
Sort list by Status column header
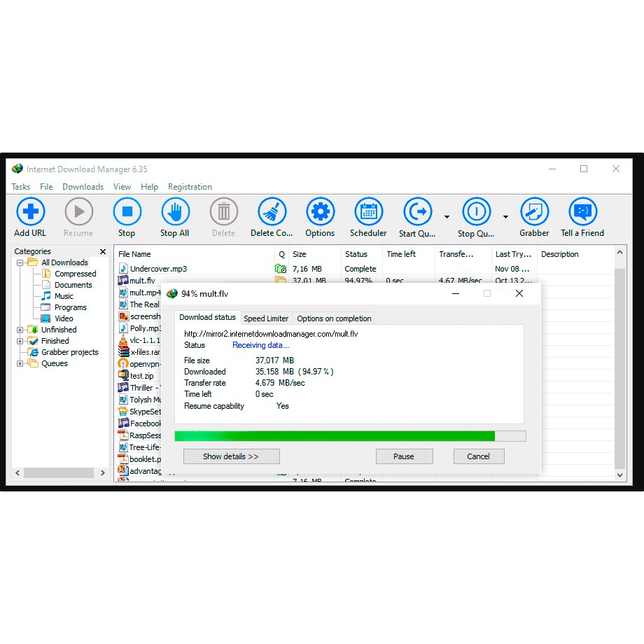(x=362, y=254)
